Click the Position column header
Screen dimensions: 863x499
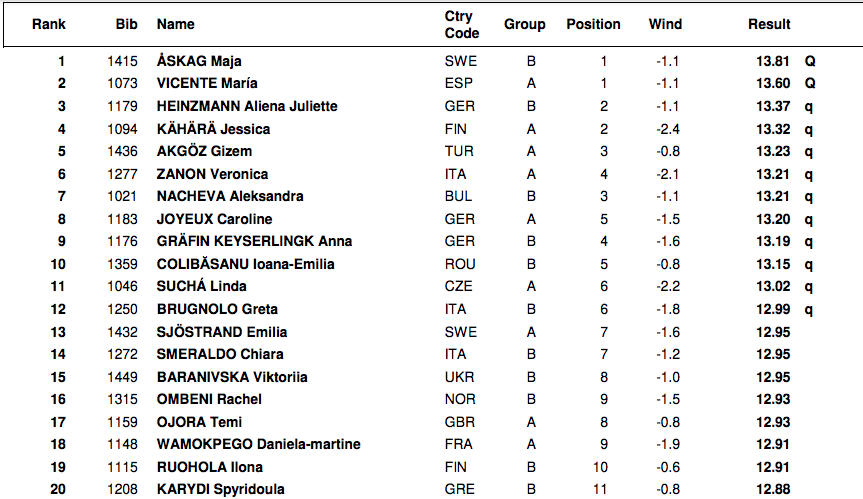click(x=593, y=24)
